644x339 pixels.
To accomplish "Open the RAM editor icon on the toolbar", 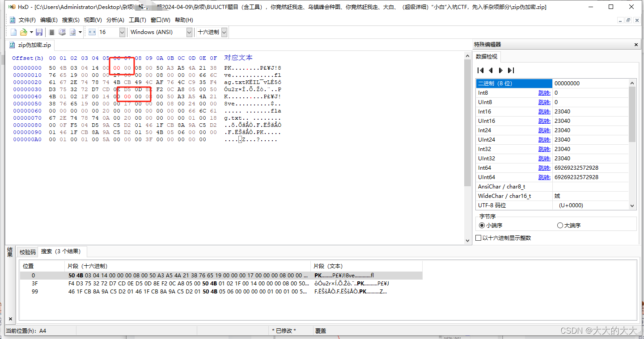I will 51,32.
